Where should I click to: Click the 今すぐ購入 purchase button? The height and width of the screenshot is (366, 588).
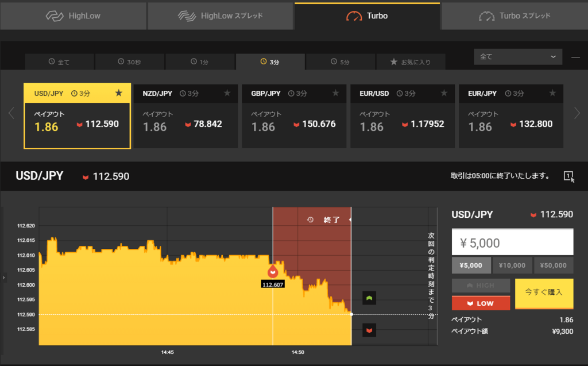pyautogui.click(x=543, y=293)
